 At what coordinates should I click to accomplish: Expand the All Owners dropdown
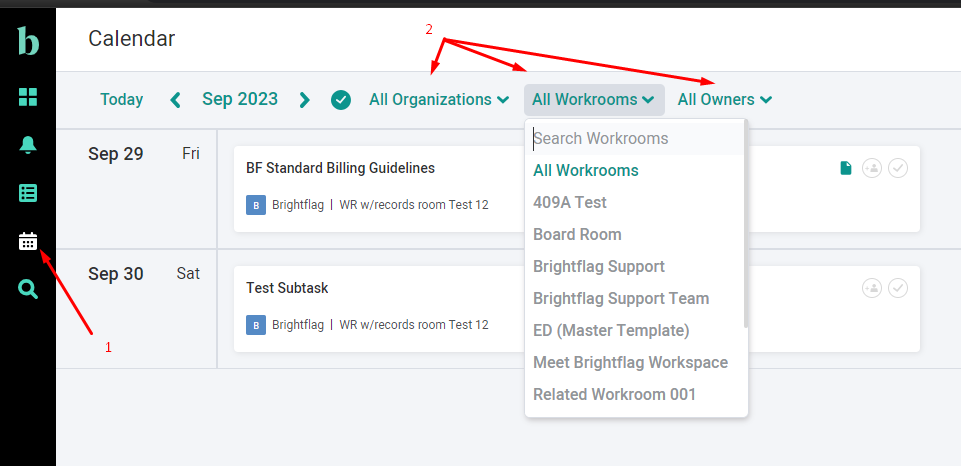tap(724, 100)
